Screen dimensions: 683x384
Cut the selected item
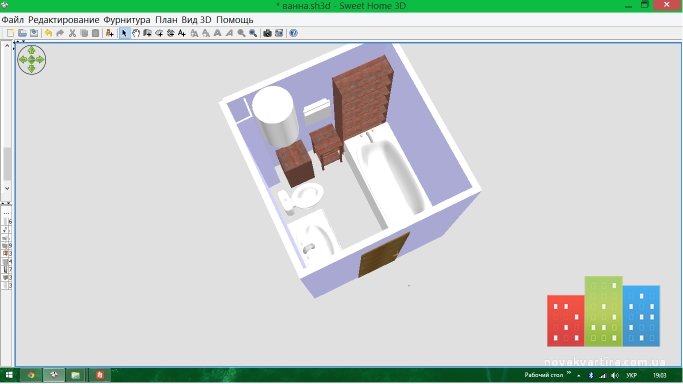[72, 33]
